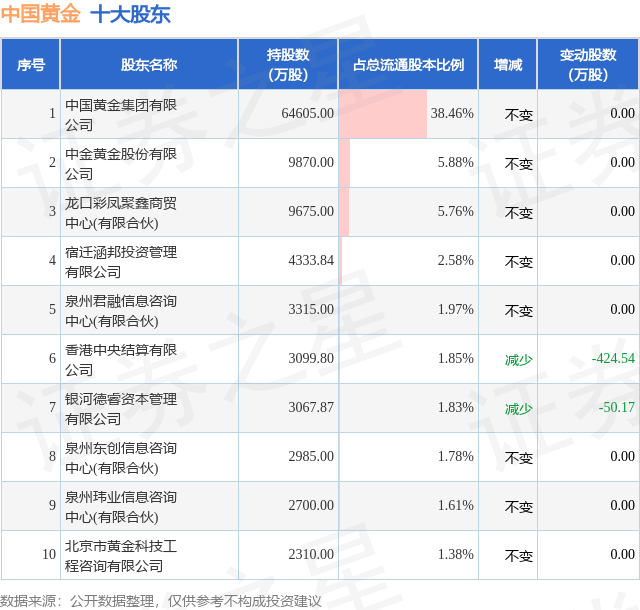Image resolution: width=640 pixels, height=610 pixels.
Task: Select shareholder 中国黄金集团有限公司
Action: click(121, 115)
